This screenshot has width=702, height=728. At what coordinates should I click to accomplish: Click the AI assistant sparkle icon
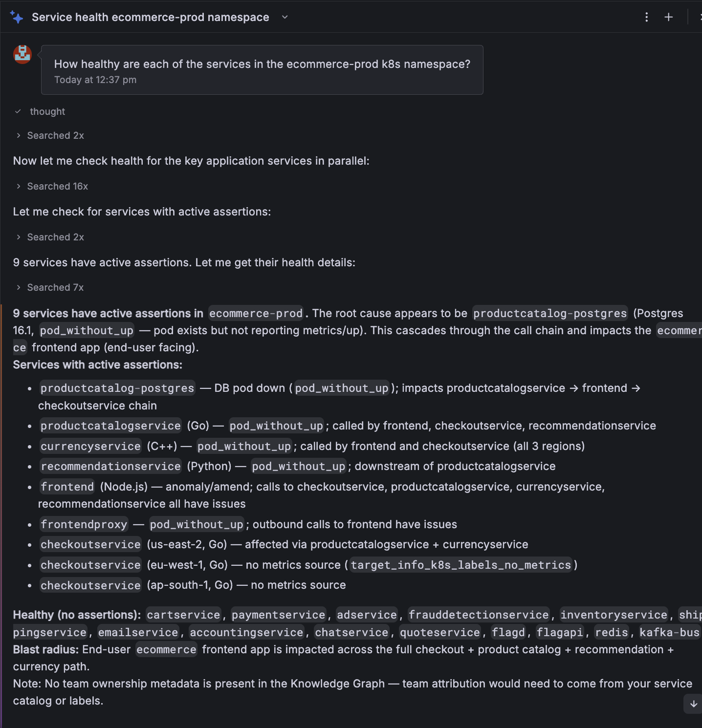coord(17,17)
